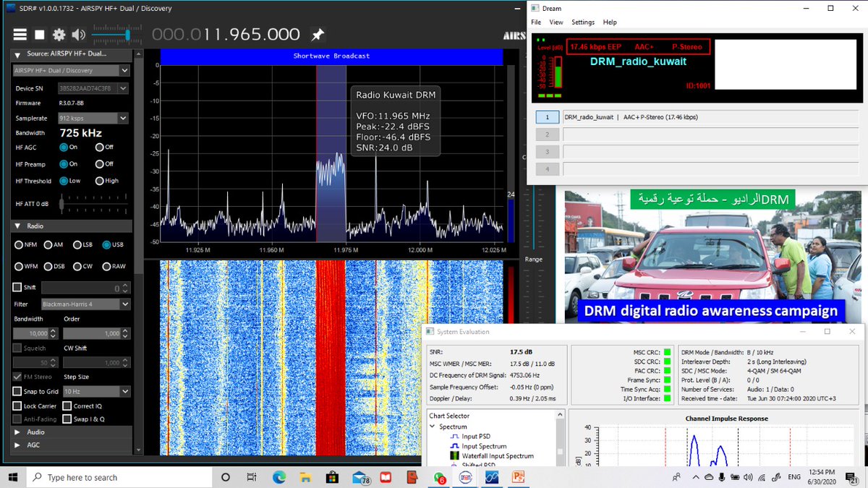The image size is (868, 488).
Task: Set HF Threshold to High
Action: point(99,181)
